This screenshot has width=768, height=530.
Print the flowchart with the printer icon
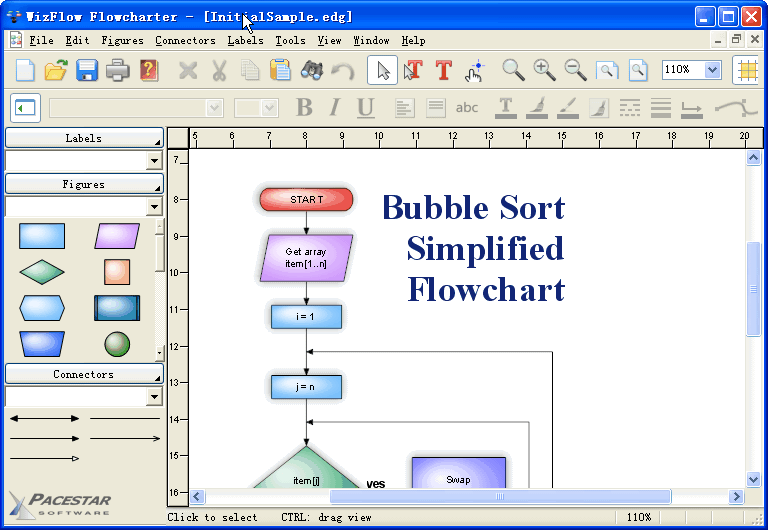(x=118, y=71)
